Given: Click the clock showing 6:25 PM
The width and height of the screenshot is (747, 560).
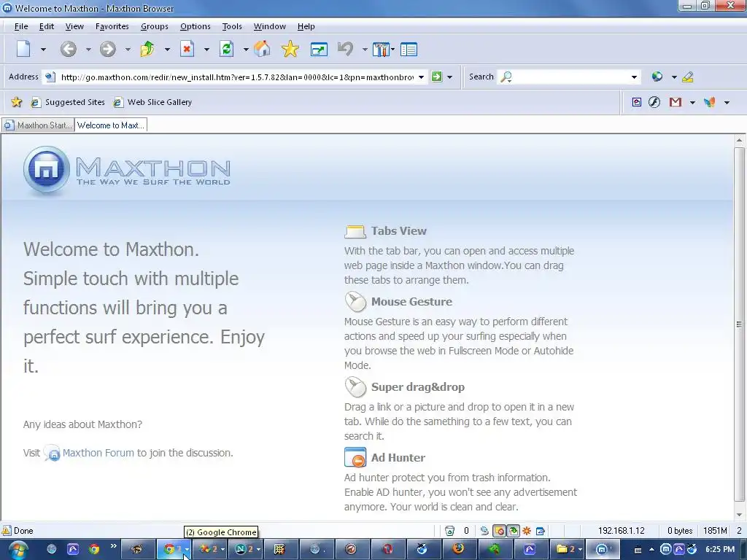Looking at the screenshot, I should [720, 550].
